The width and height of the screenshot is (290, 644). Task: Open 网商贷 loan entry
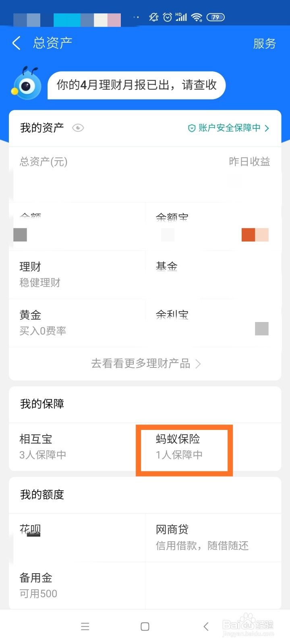tap(202, 537)
